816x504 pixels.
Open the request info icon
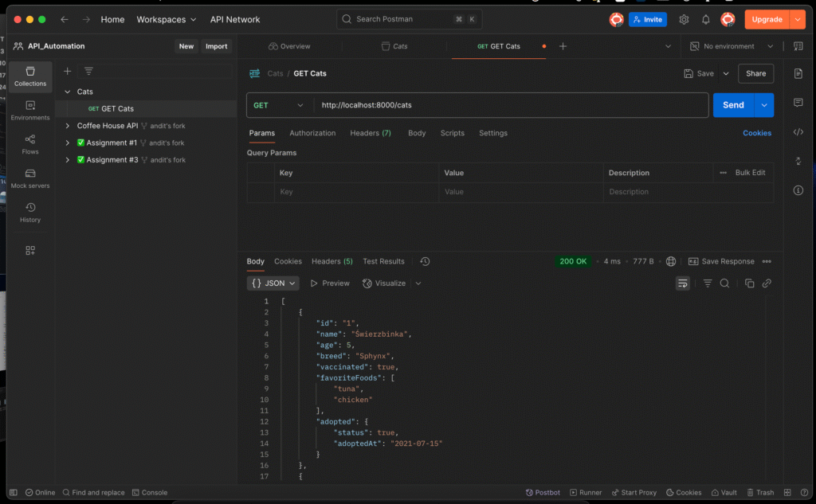coord(798,190)
